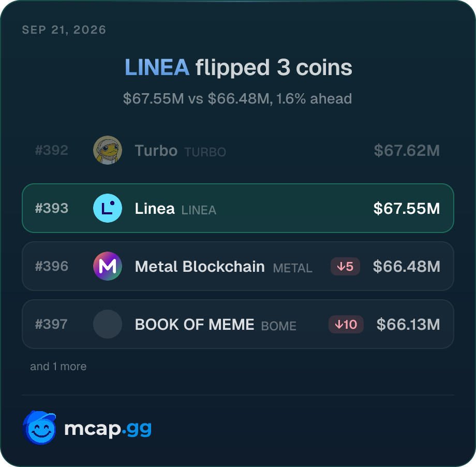Screen dimensions: 476x467
Task: Click the down 5 rank change badge
Action: point(345,267)
